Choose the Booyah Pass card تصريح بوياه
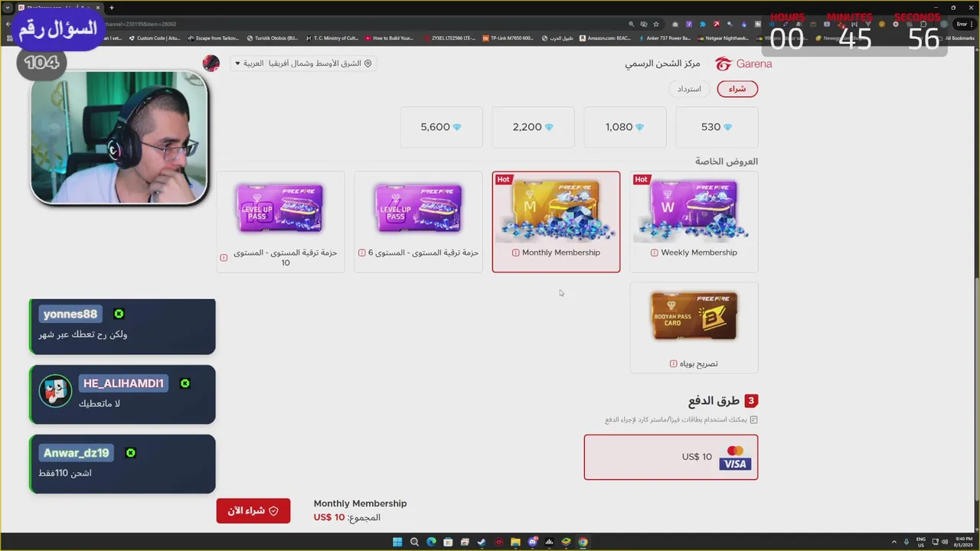 coord(694,328)
